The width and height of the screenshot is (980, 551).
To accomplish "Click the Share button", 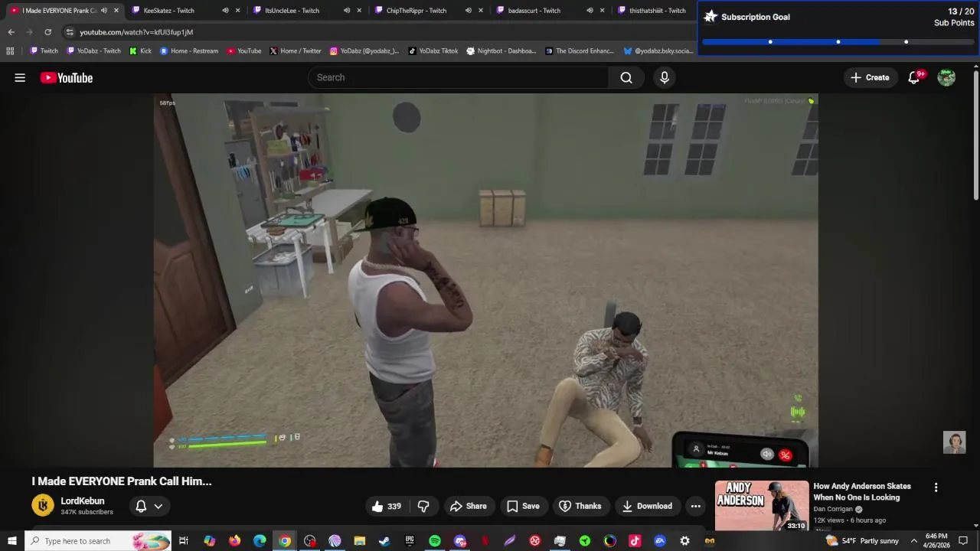I will click(x=469, y=506).
